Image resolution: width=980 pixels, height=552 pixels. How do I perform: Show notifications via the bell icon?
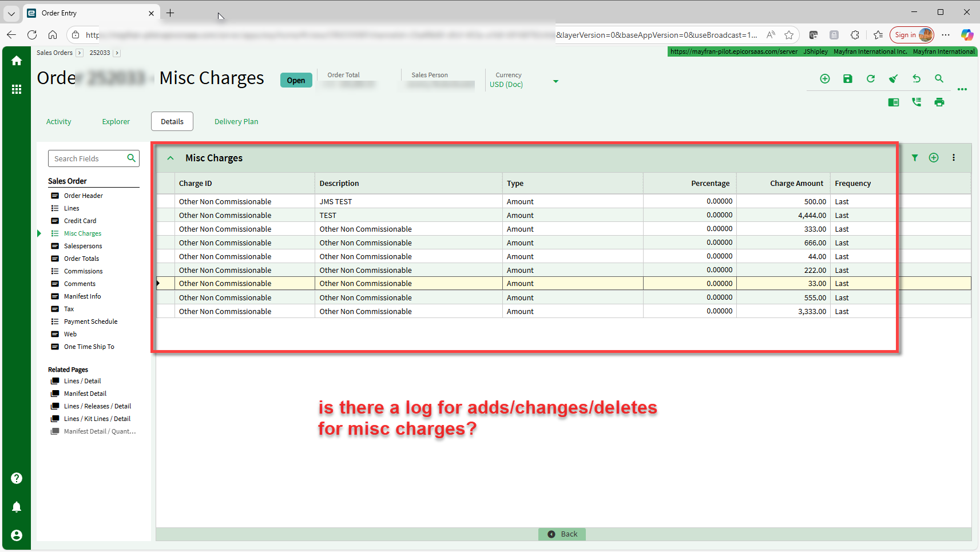click(x=17, y=507)
